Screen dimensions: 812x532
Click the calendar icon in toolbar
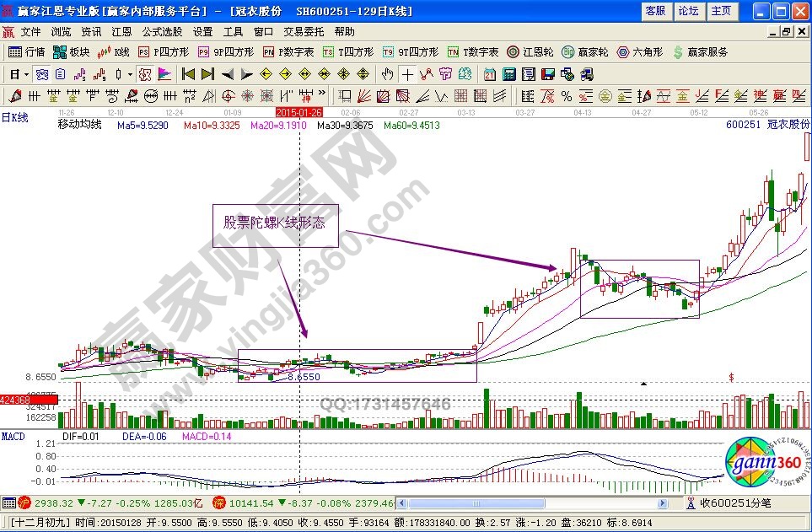(x=490, y=73)
